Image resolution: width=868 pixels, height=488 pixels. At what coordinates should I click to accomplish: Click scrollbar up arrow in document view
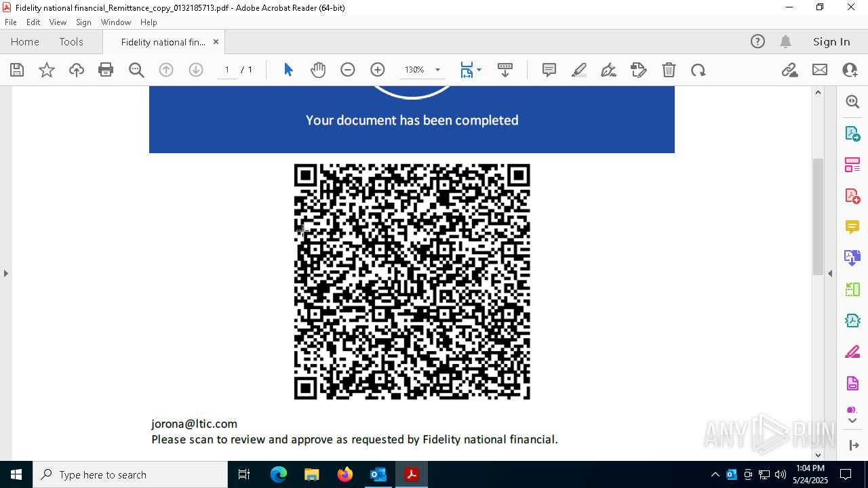pos(818,92)
